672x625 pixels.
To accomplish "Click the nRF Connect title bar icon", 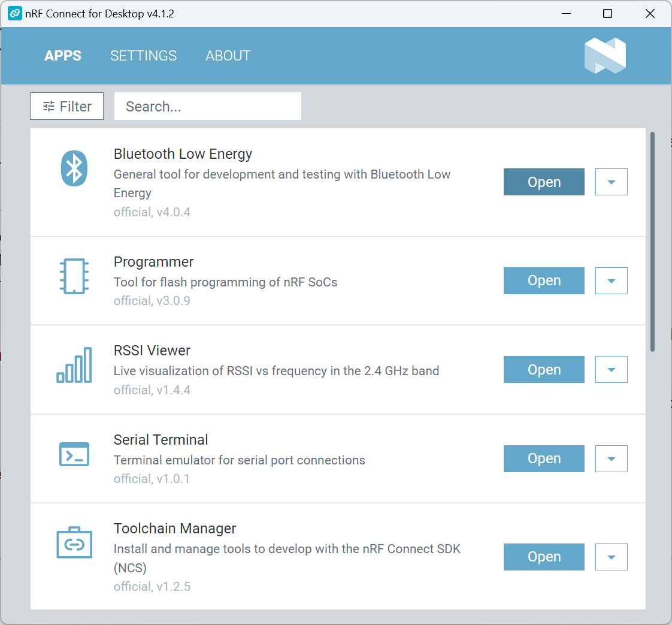I will click(14, 14).
